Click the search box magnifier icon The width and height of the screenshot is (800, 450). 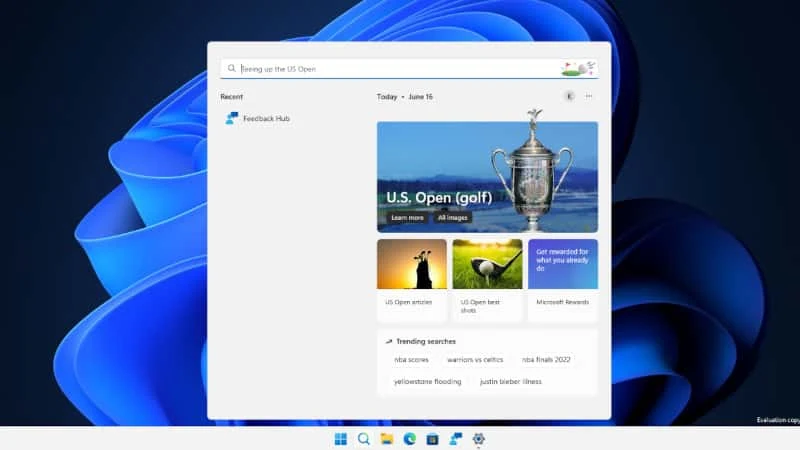click(232, 68)
